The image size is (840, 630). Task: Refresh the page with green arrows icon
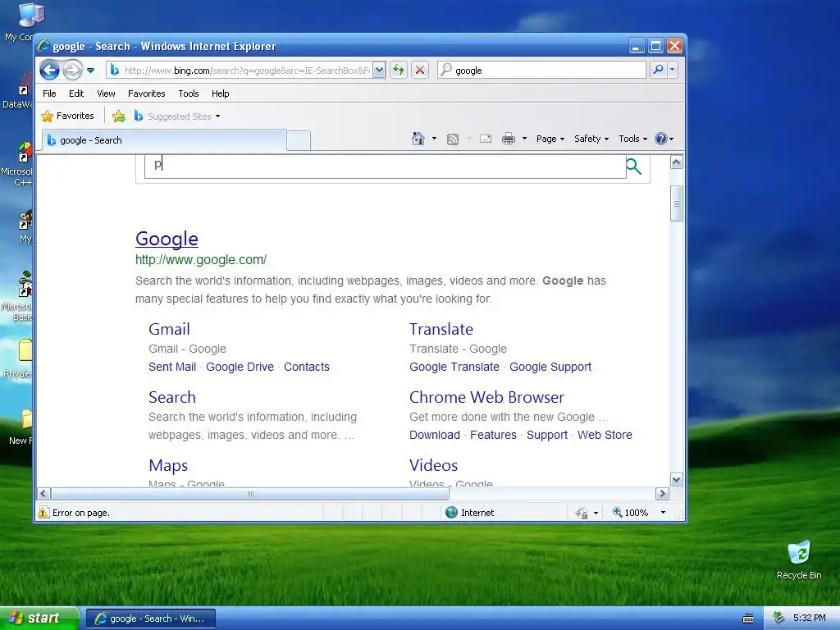399,71
